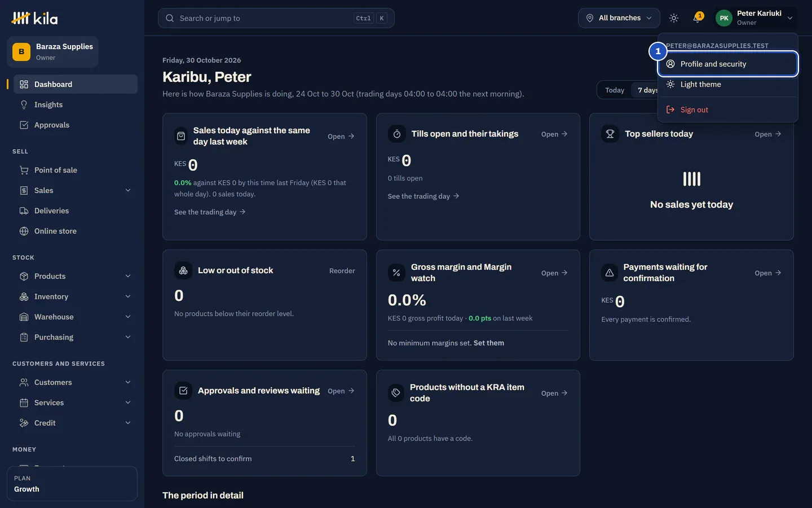Choose Sign out from the menu
This screenshot has width=812, height=508.
727,110
